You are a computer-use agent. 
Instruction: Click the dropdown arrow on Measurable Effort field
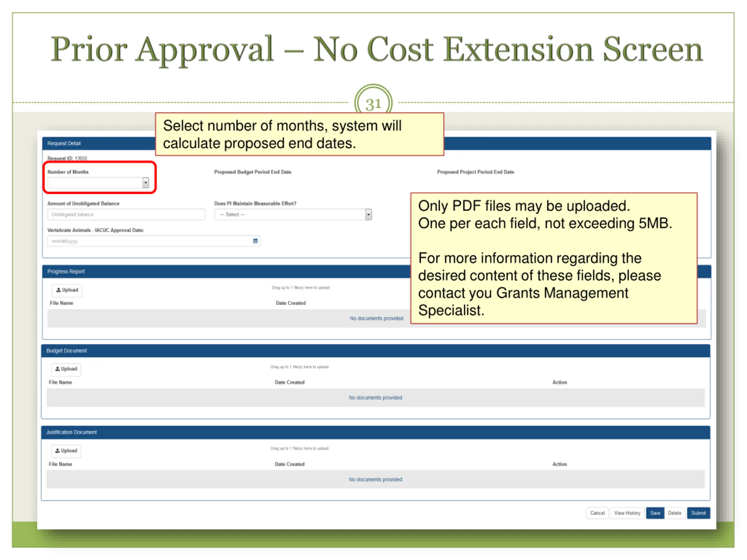point(369,214)
